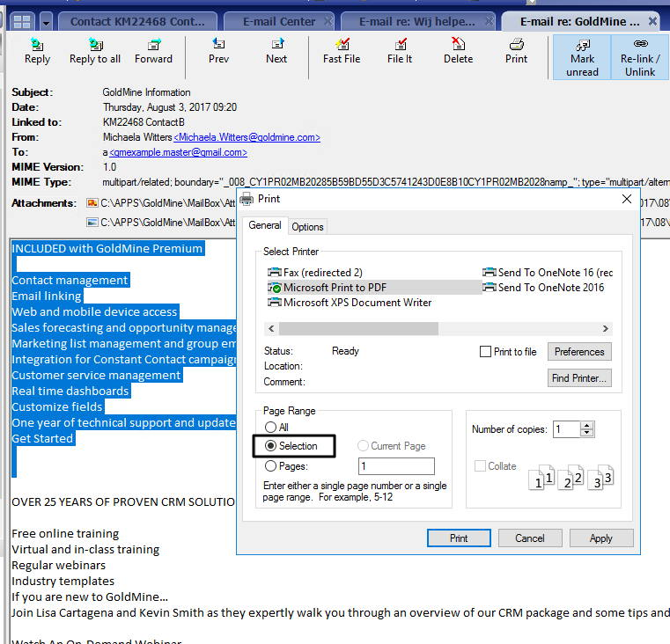
Task: Click the Pages range input field
Action: click(396, 466)
